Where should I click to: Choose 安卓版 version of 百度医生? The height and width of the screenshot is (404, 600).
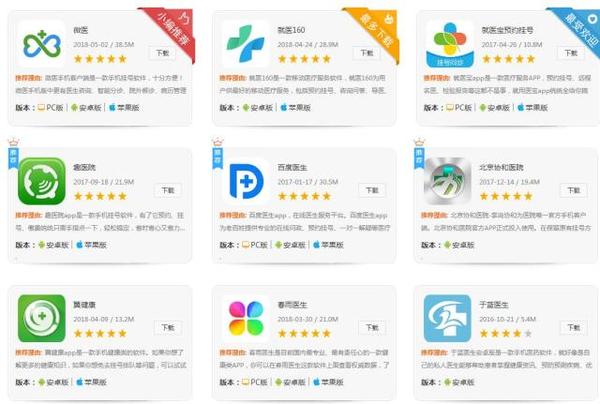point(308,243)
